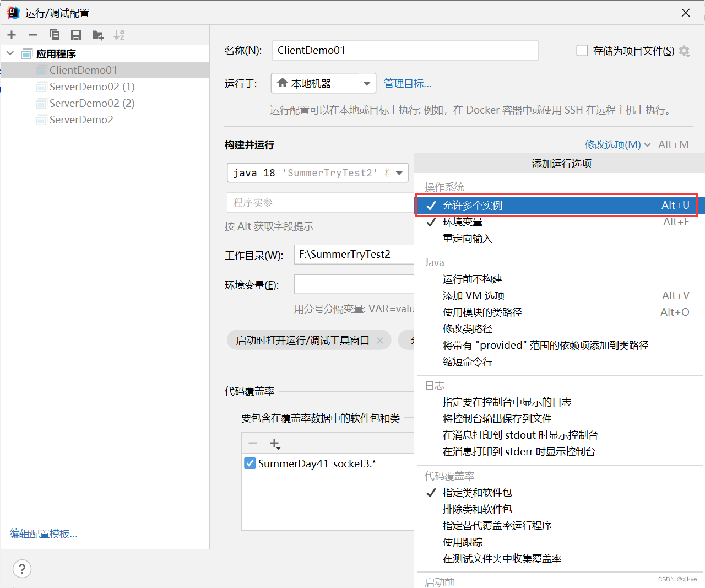Click the IntelliJ IDEA logo in title bar
705x588 pixels.
point(13,12)
